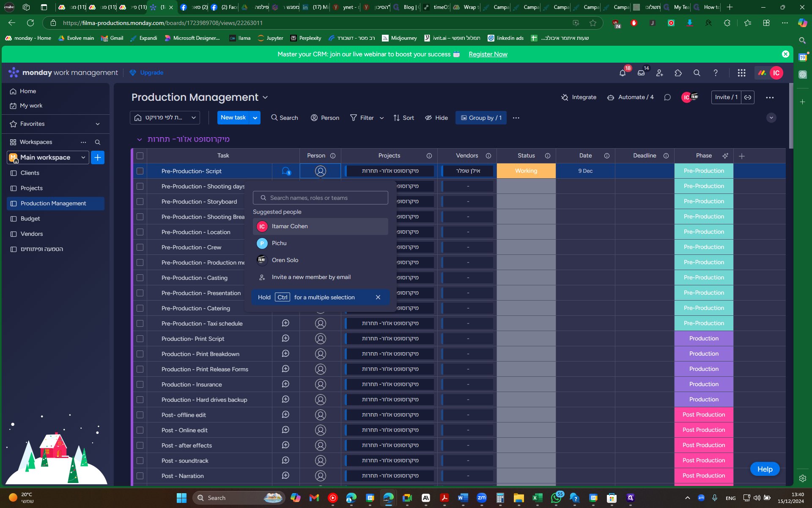Open Home in sidebar
The height and width of the screenshot is (508, 812).
pyautogui.click(x=28, y=91)
